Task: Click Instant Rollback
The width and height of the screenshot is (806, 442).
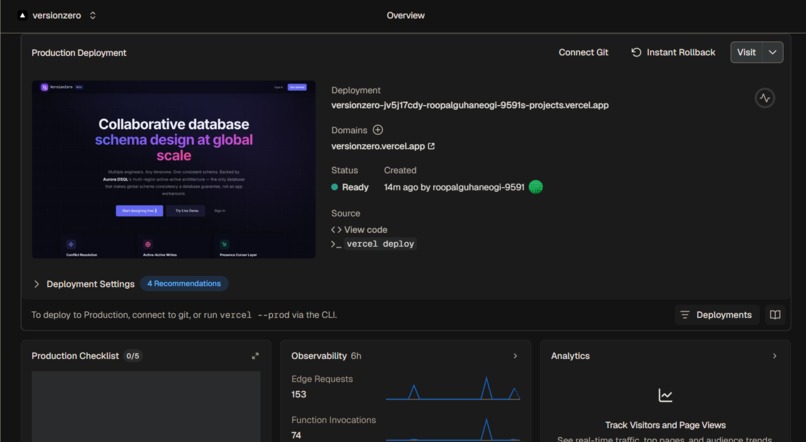Action: point(673,52)
